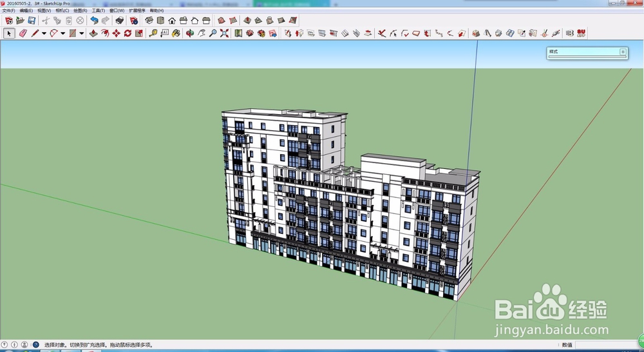This screenshot has height=352, width=644.
Task: Select the Rectangle shape tool
Action: pyautogui.click(x=72, y=34)
